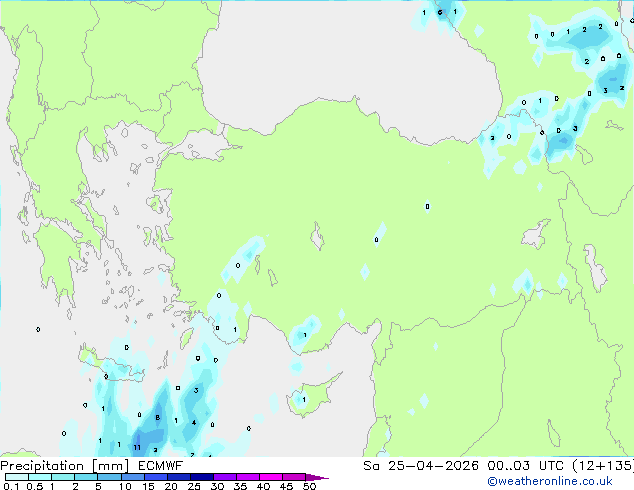This screenshot has height=490, width=634.
Task: Select the 20–25 mm legend swatch
Action: (178, 477)
